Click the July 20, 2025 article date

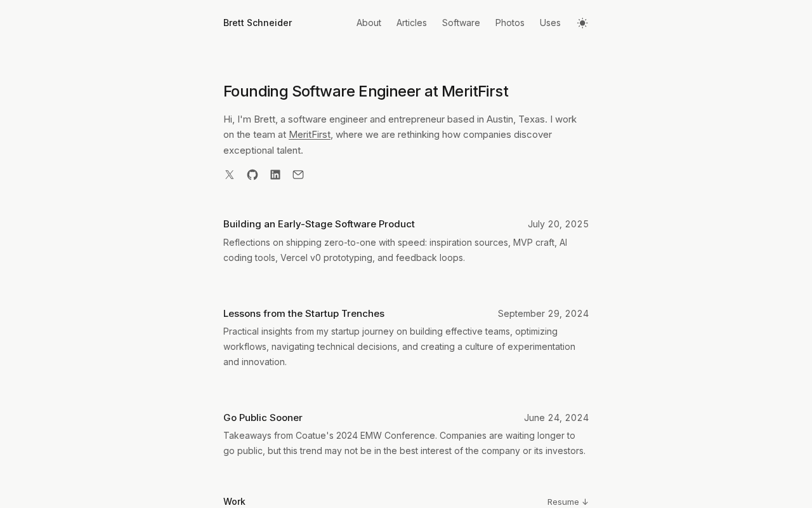558,224
